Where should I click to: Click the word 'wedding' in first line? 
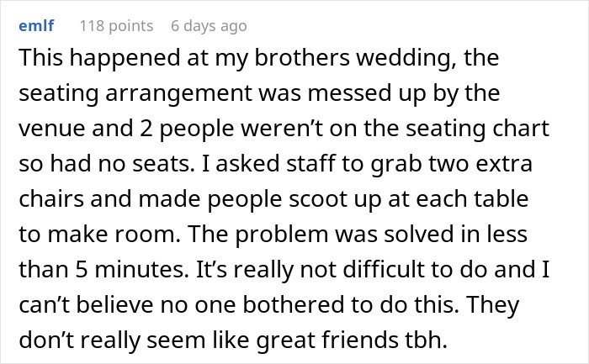pos(406,58)
